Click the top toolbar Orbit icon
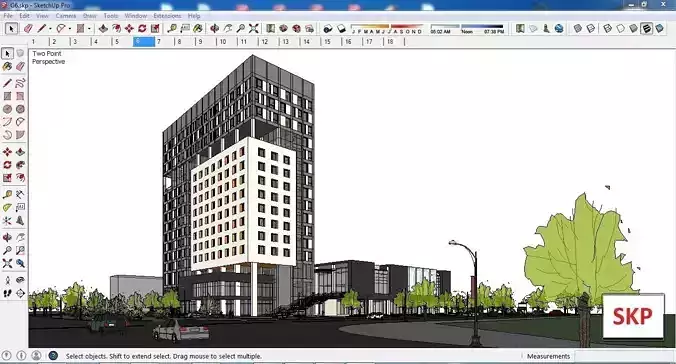 [214, 28]
